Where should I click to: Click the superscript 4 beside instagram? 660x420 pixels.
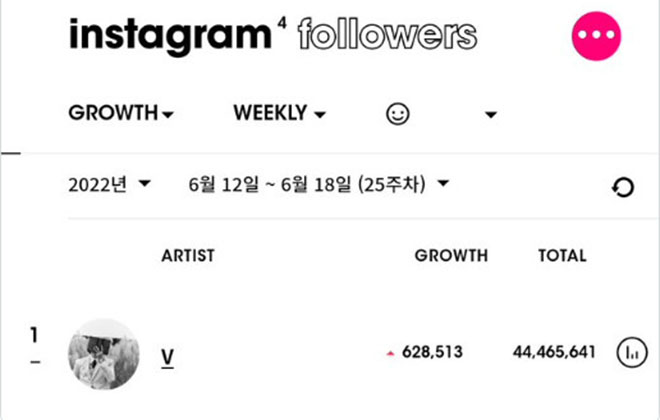pyautogui.click(x=282, y=23)
